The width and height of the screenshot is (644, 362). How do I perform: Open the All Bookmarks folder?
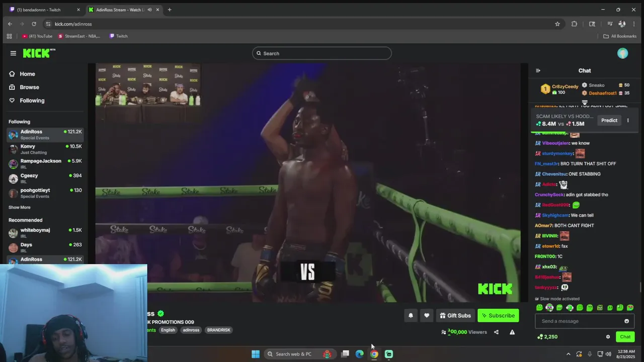pos(620,36)
